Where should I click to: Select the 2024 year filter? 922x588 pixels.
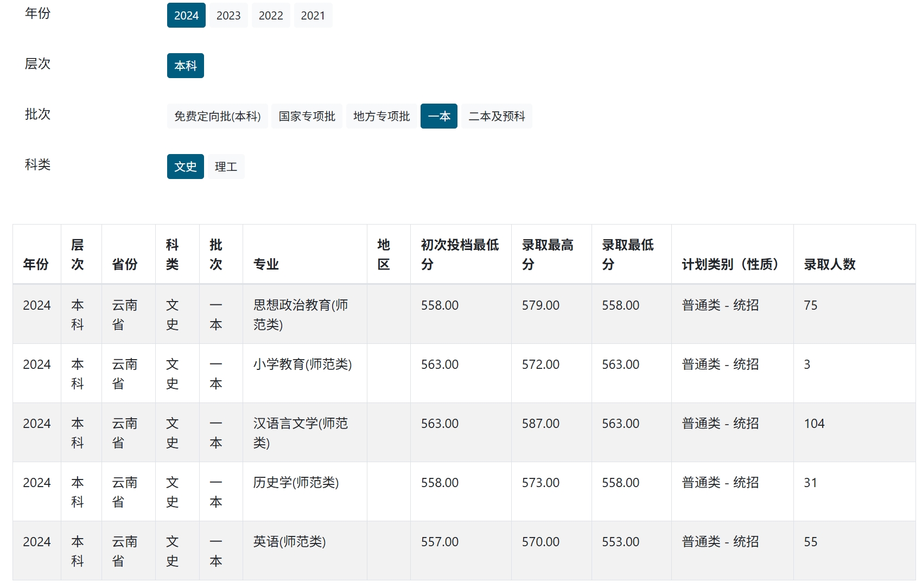(186, 15)
